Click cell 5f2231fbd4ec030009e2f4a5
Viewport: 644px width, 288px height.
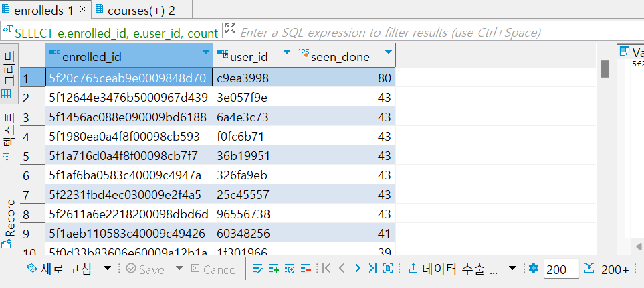click(129, 195)
